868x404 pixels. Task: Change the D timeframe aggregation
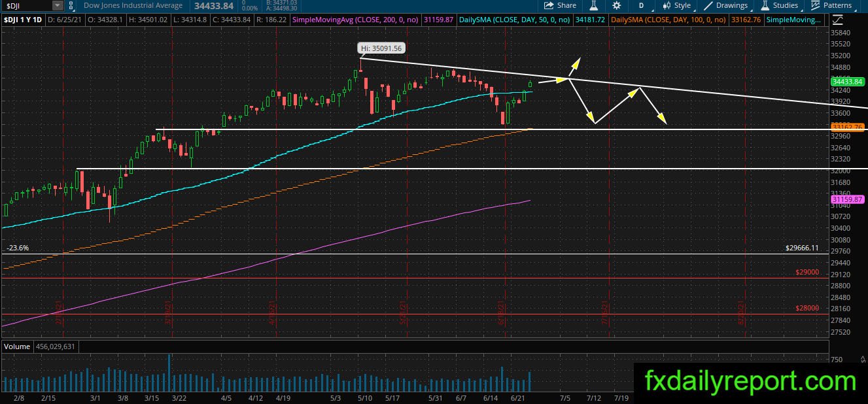[641, 5]
